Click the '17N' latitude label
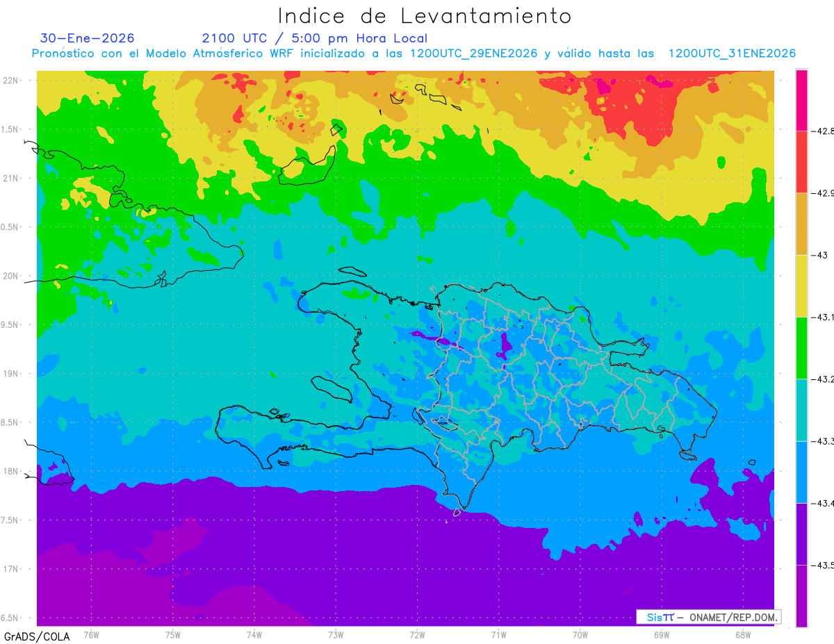 [x=11, y=569]
